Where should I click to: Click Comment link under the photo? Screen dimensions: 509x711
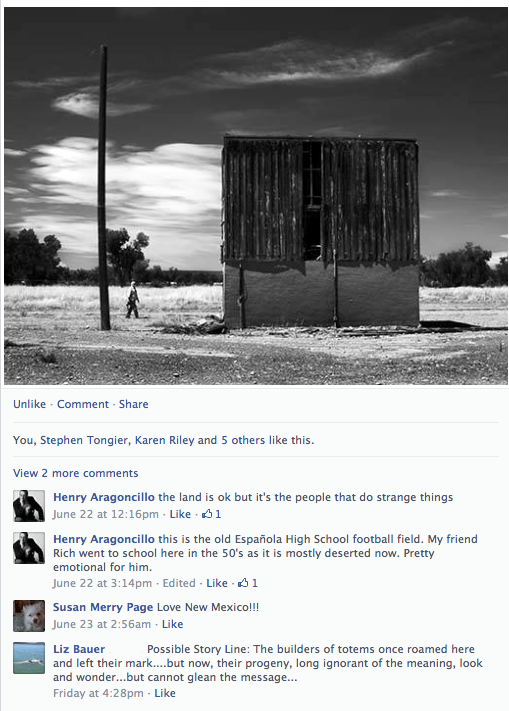click(x=83, y=404)
